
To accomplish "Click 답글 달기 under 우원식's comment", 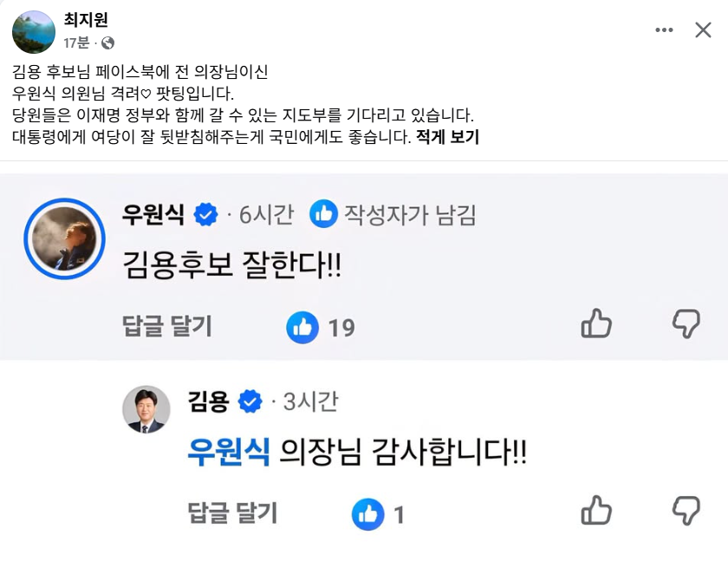I will click(x=167, y=326).
